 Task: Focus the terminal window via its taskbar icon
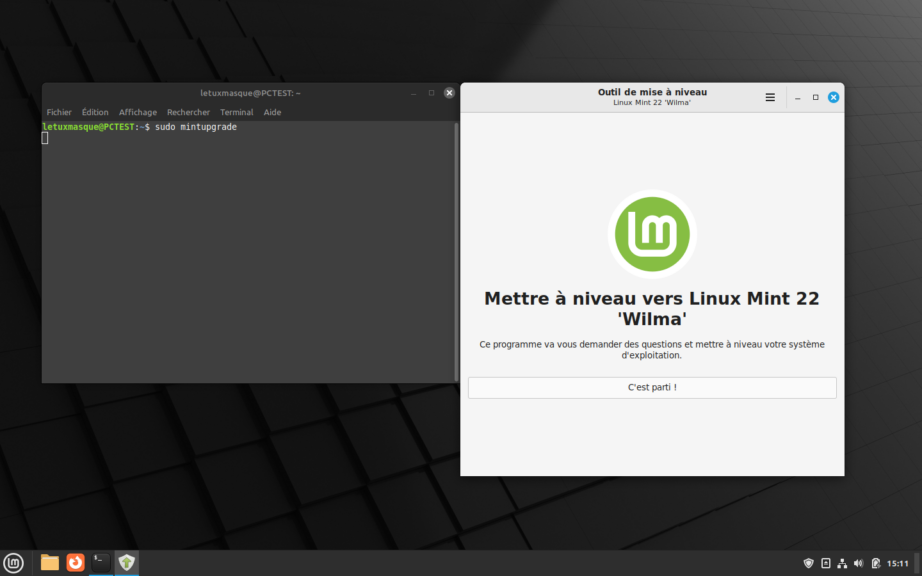[100, 562]
